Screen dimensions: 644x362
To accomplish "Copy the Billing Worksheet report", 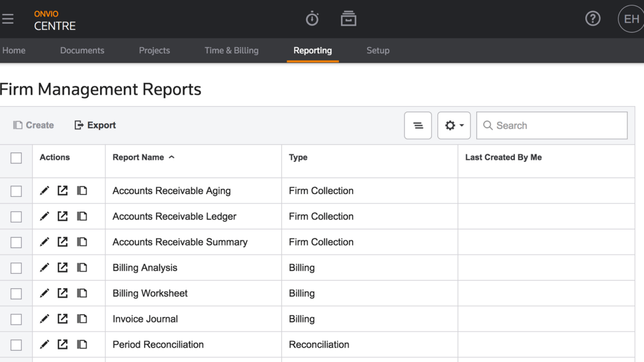I will coord(82,293).
